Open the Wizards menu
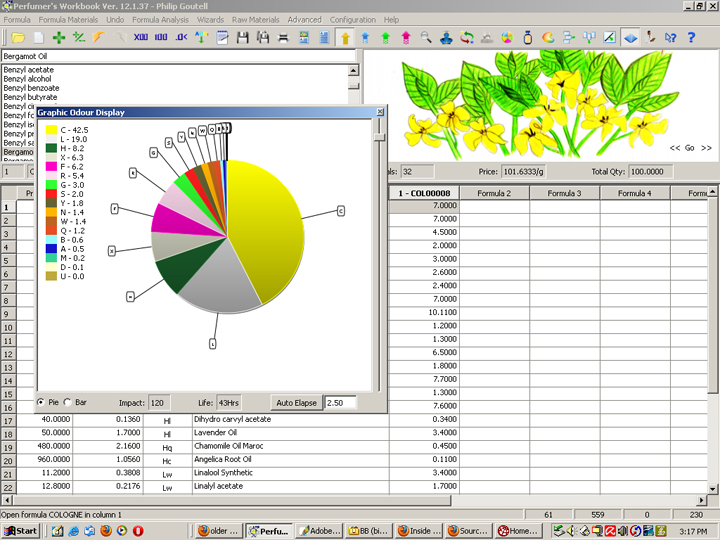The width and height of the screenshot is (720, 540). tap(210, 19)
